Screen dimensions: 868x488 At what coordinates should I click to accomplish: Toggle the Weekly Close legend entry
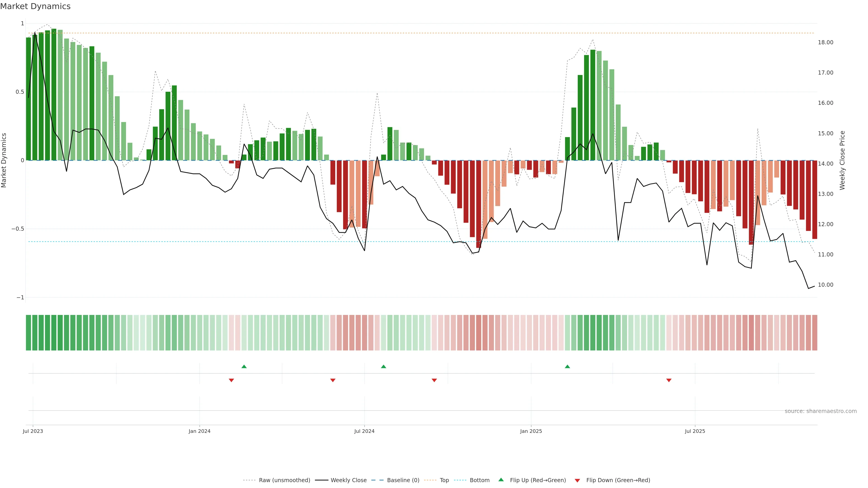[x=348, y=480]
